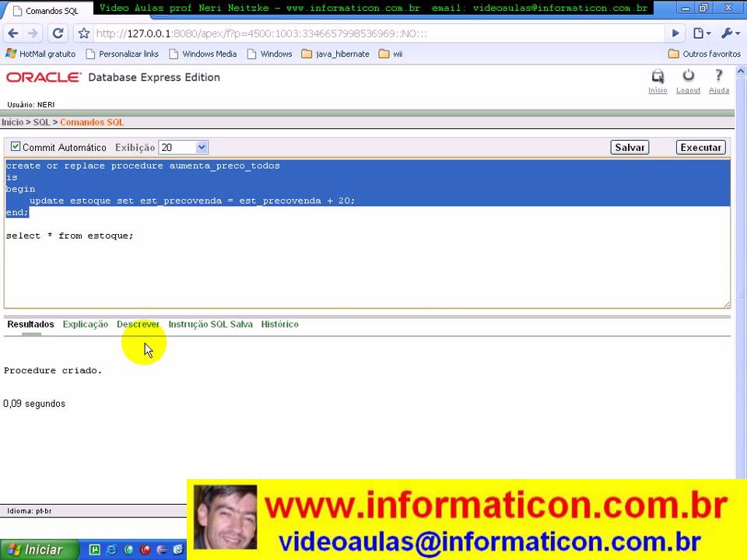Click the SQL breadcrumb link
The width and height of the screenshot is (747, 560).
41,122
